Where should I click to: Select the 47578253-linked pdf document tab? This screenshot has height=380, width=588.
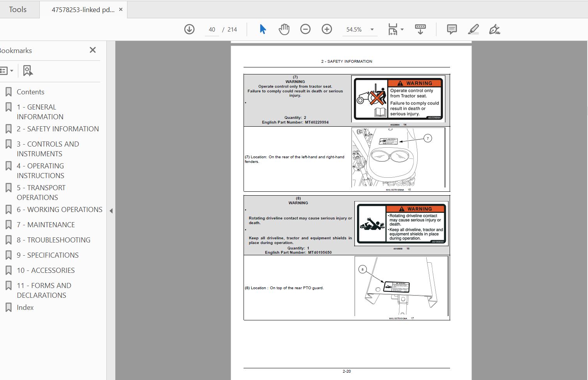click(x=83, y=10)
